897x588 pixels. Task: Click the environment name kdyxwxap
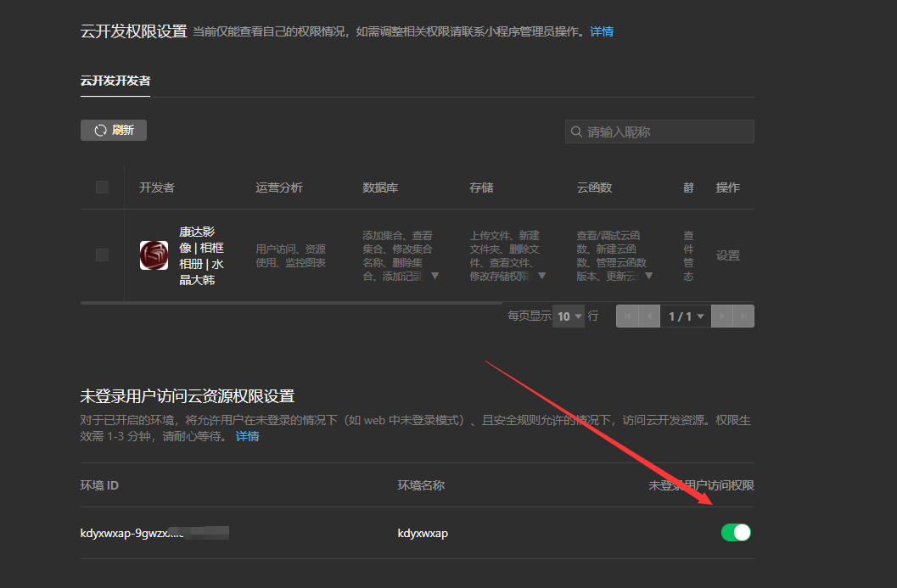click(423, 533)
